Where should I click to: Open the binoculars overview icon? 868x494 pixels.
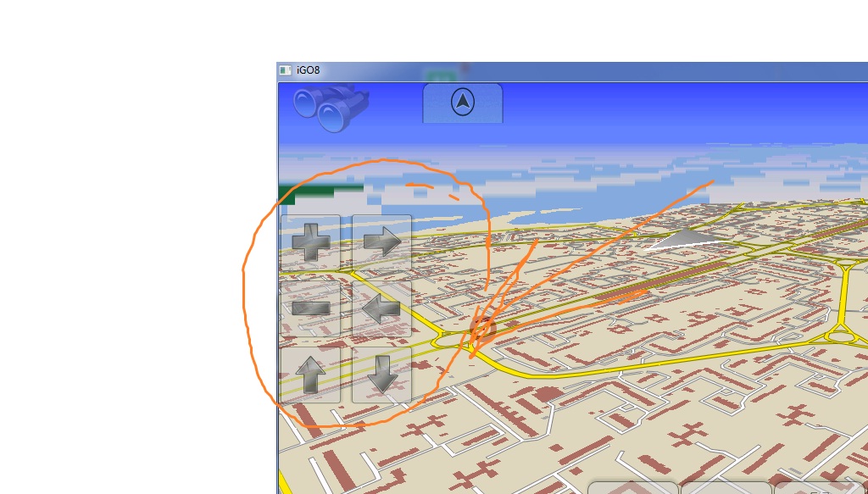(331, 108)
